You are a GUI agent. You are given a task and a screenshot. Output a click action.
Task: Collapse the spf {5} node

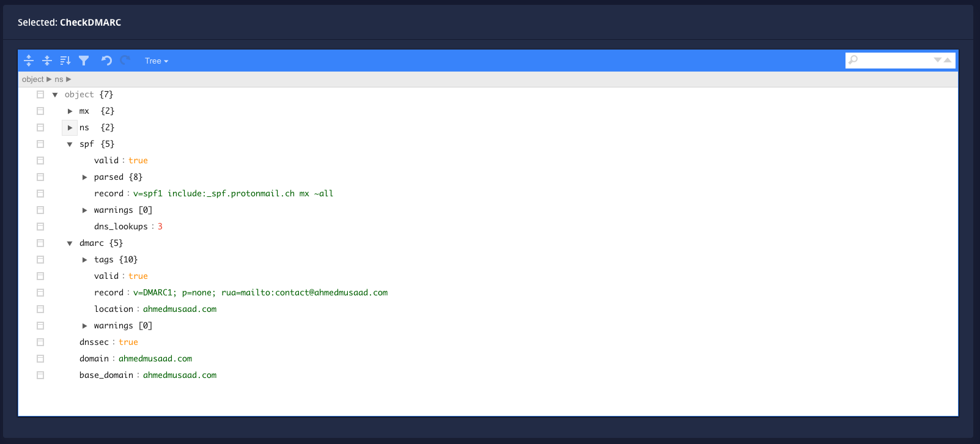point(70,144)
